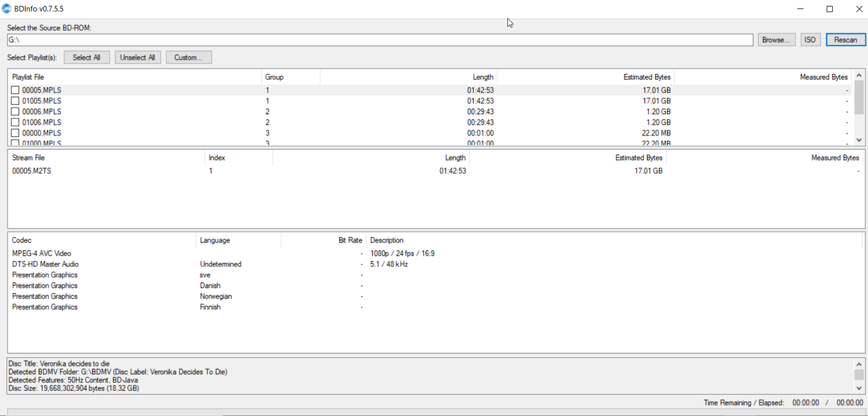
Task: Click the Detected BDMV Folder line
Action: [x=118, y=372]
